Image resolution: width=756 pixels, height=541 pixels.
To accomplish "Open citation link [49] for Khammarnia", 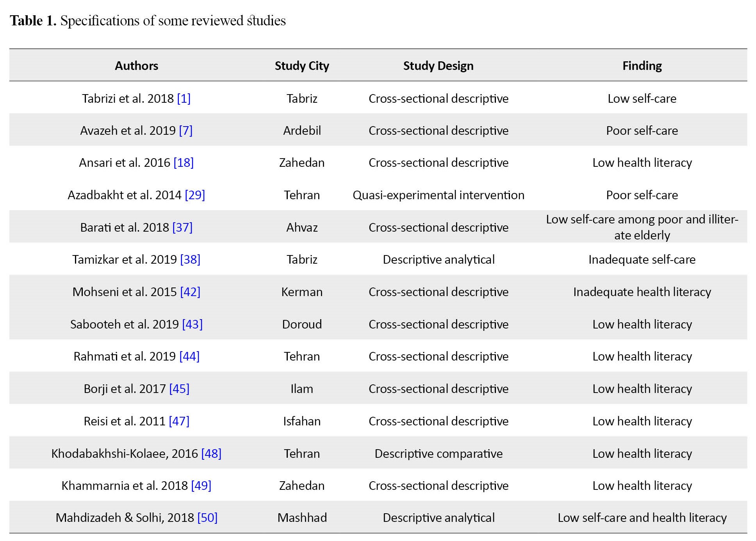I will pos(201,486).
